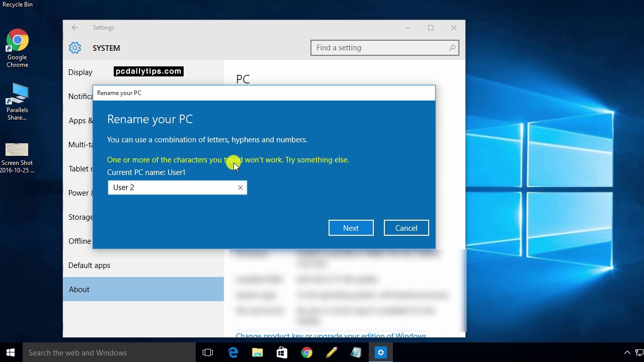The height and width of the screenshot is (362, 644).
Task: Click the Find a setting search box
Action: coord(384,48)
